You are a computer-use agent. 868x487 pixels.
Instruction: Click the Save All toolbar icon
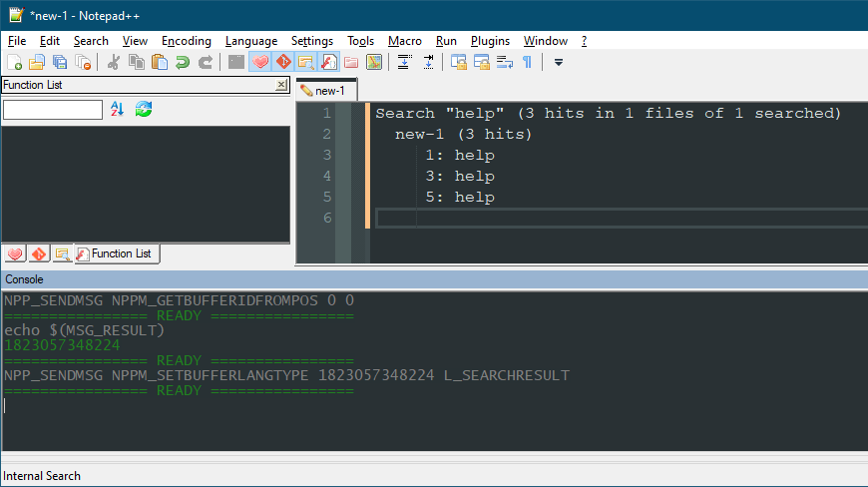pos(60,62)
